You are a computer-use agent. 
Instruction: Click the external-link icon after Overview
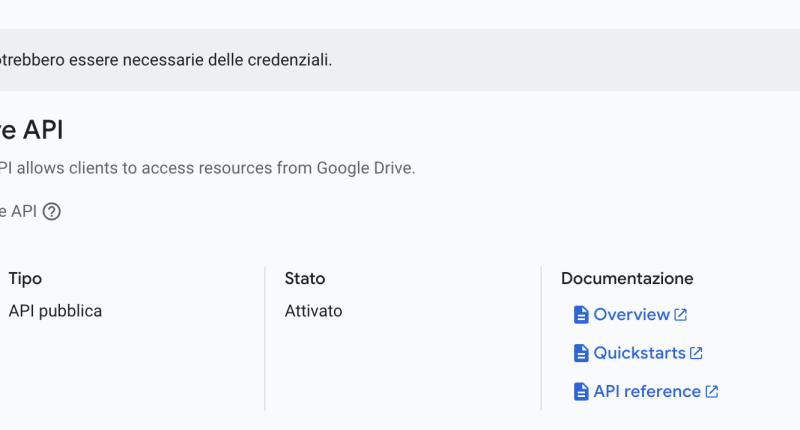(x=681, y=315)
